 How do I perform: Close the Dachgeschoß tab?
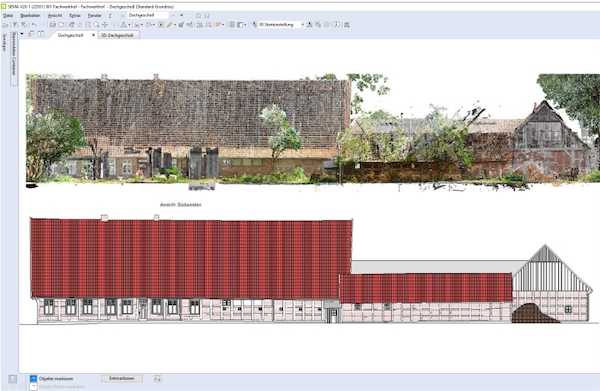coord(93,35)
